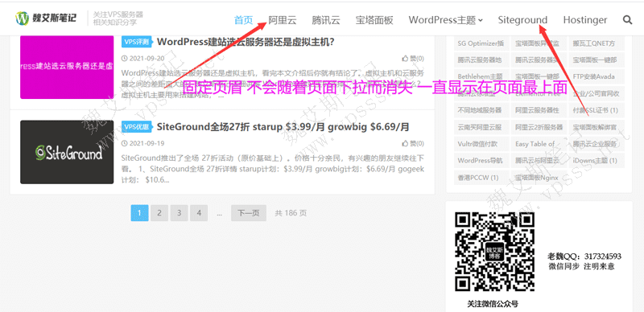Go to 首页 in navigation bar

(243, 20)
